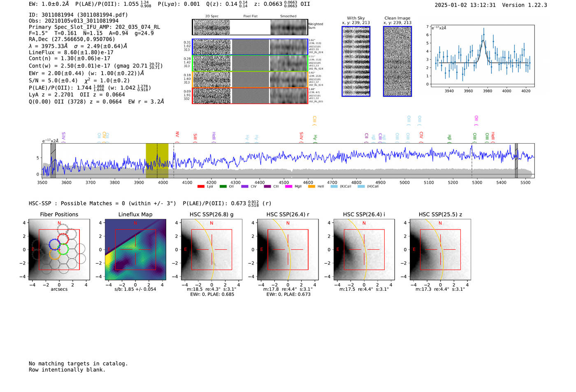
Task: Click the Smoothed column header
Action: 288,16
